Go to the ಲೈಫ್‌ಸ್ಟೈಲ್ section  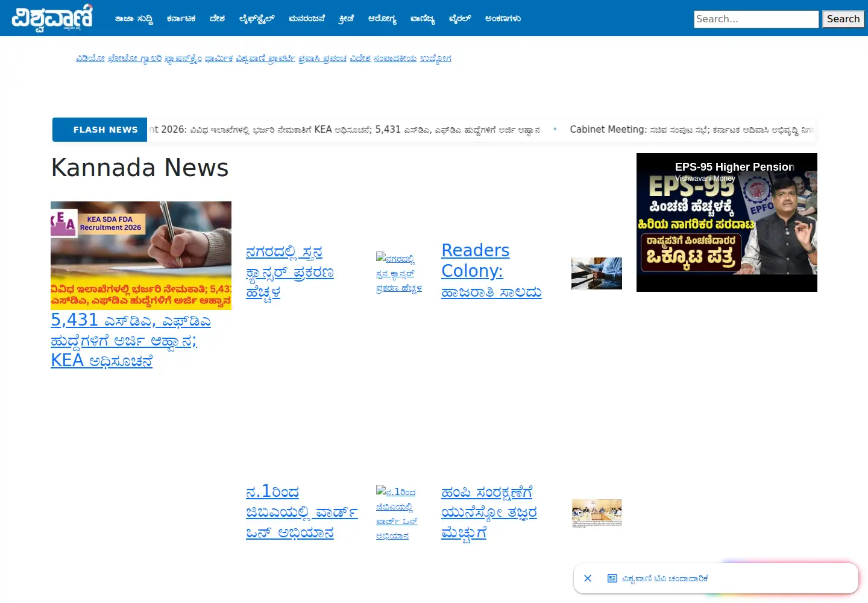[257, 19]
